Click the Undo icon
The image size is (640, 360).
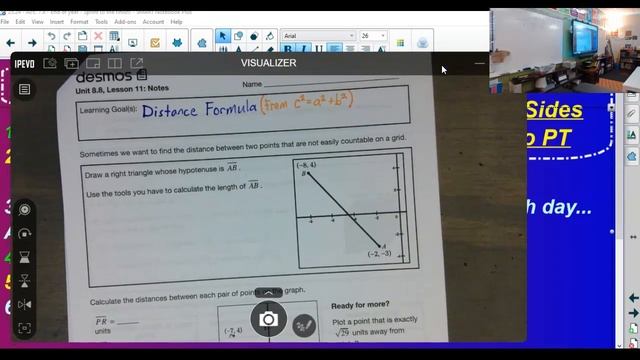click(51, 36)
